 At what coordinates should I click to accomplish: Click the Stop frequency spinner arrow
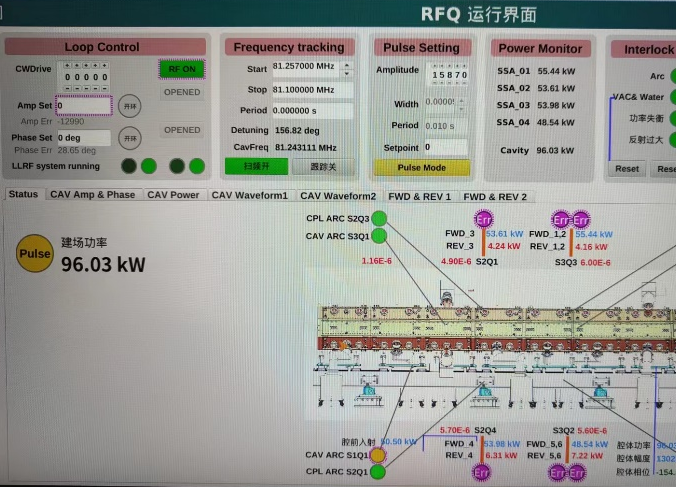pyautogui.click(x=347, y=90)
